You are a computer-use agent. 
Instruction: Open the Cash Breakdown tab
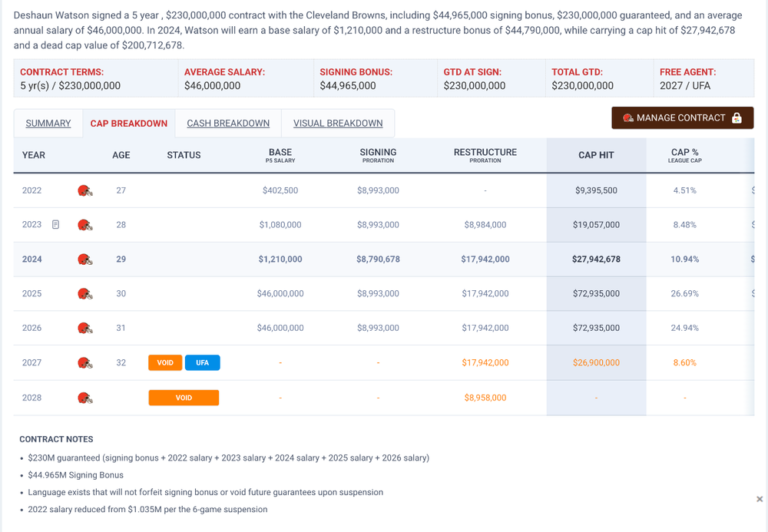pos(228,124)
